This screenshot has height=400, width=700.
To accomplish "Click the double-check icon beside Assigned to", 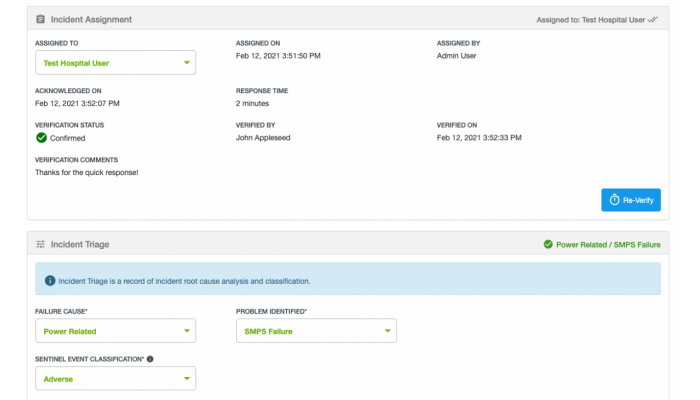I will coord(653,20).
